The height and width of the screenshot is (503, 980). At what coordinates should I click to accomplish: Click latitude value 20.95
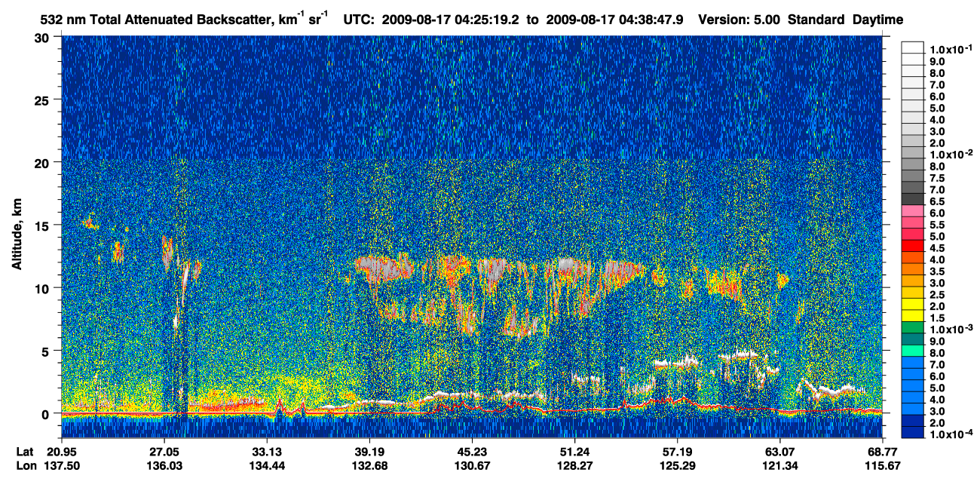61,452
